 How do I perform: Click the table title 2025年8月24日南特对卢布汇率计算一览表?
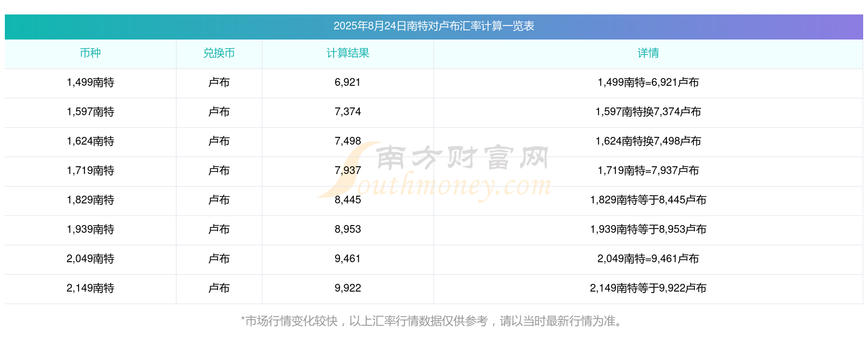click(x=434, y=26)
